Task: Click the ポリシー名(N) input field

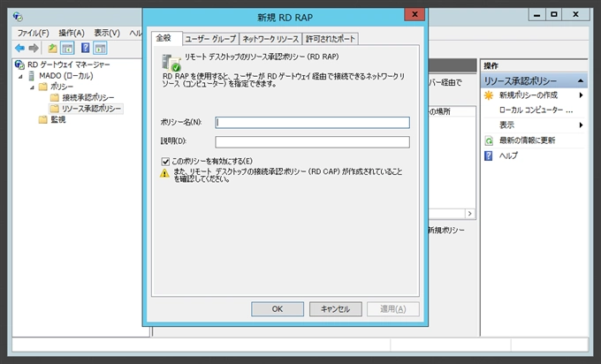Action: point(312,122)
